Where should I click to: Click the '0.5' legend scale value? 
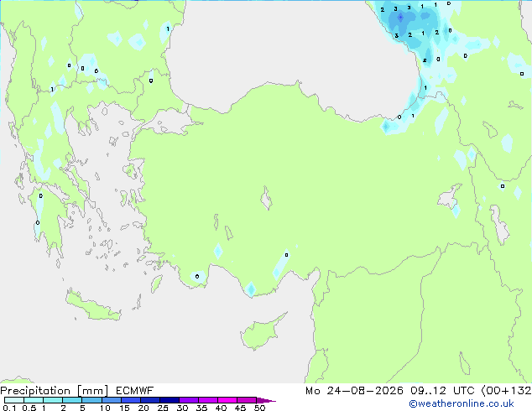point(29,408)
